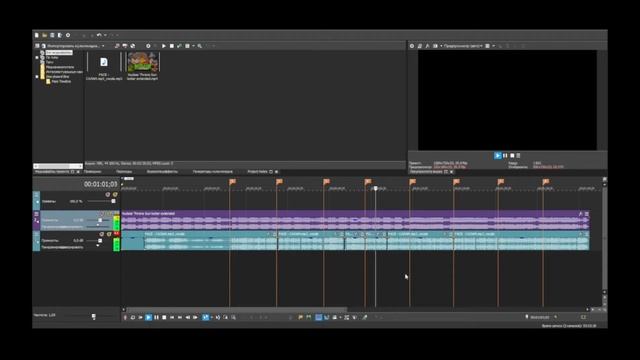
Task: Open the import media dropdown arrow
Action: pyautogui.click(x=103, y=46)
